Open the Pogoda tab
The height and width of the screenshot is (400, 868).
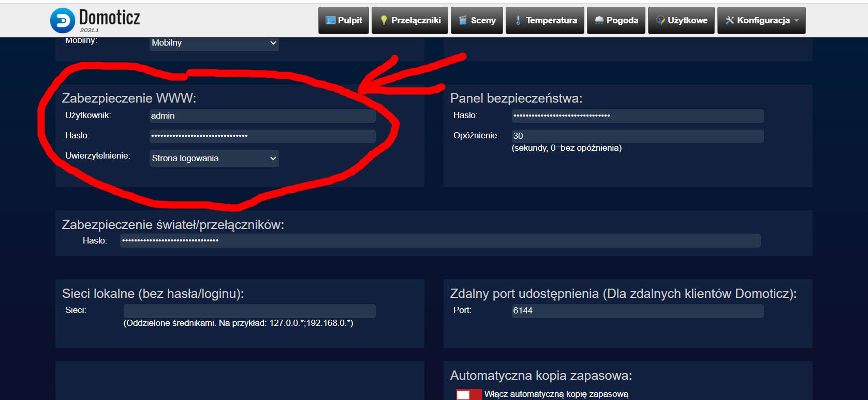[616, 20]
